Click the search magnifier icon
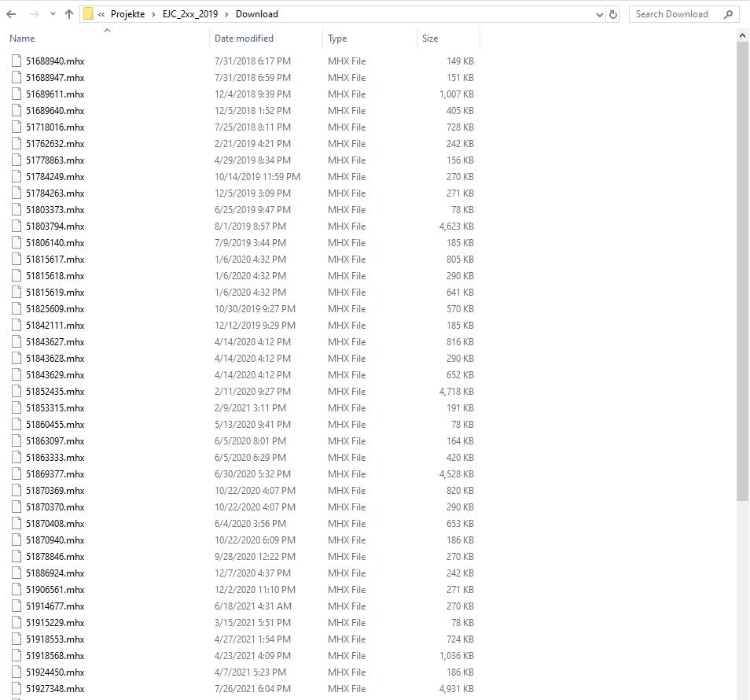Image resolution: width=750 pixels, height=700 pixels. click(x=728, y=14)
